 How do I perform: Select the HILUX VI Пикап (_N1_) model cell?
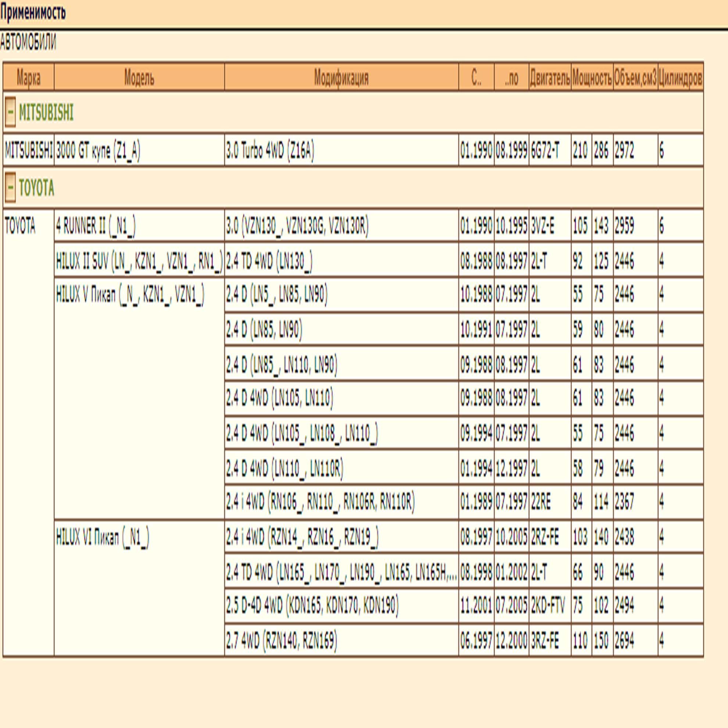139,589
